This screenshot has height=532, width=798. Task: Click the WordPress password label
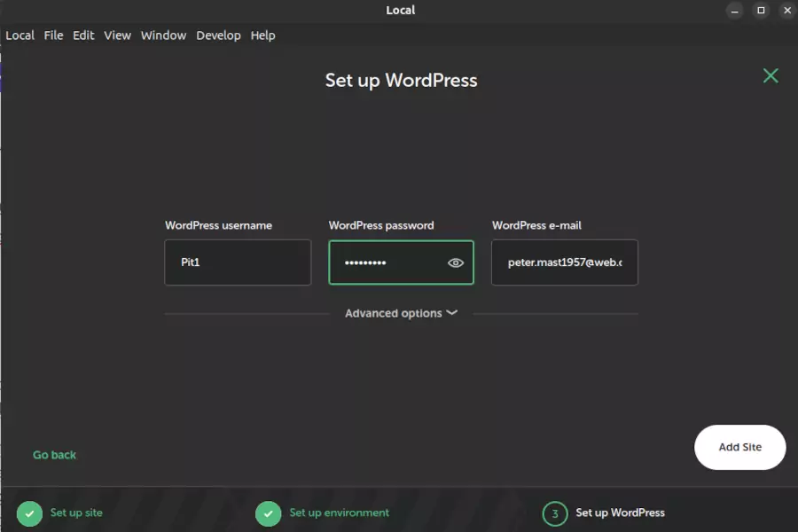pos(381,225)
